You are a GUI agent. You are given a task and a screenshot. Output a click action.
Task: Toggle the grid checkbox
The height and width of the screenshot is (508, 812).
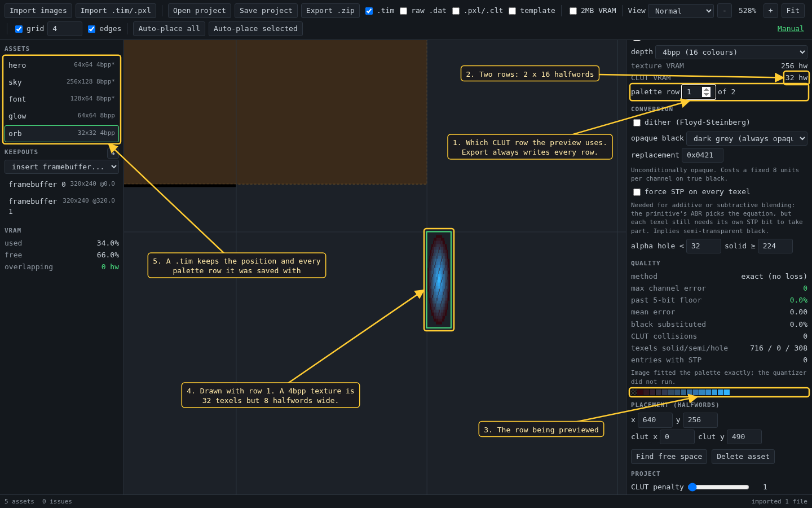tap(19, 29)
